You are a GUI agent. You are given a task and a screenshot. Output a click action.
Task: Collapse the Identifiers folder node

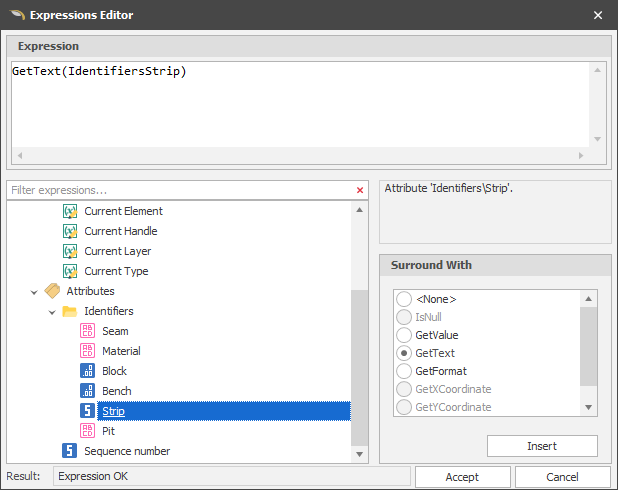[x=52, y=311]
